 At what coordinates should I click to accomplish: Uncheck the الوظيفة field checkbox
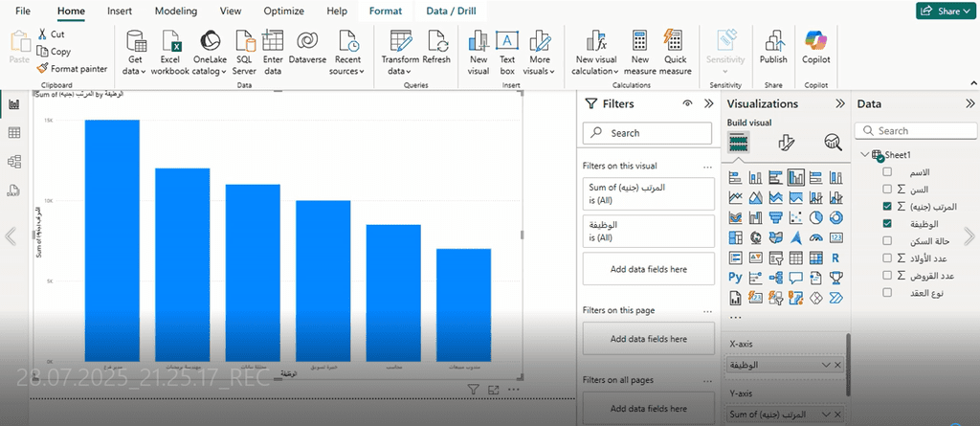click(x=887, y=223)
